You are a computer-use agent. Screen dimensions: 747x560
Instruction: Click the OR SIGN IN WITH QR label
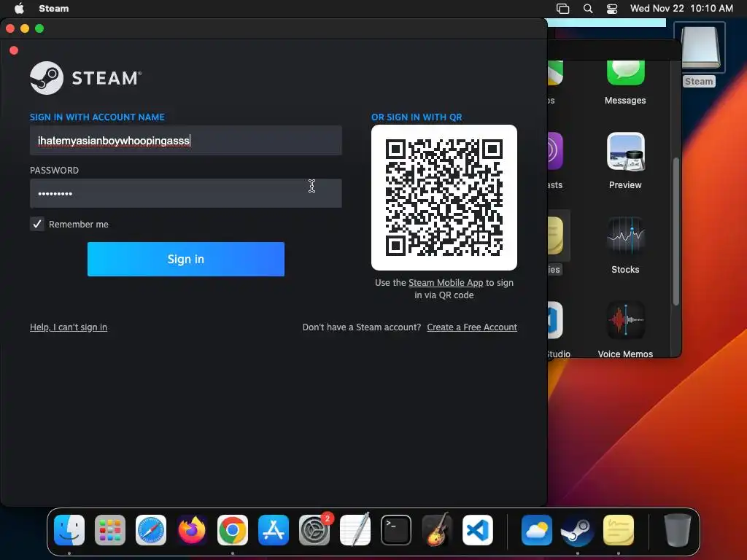(x=417, y=117)
